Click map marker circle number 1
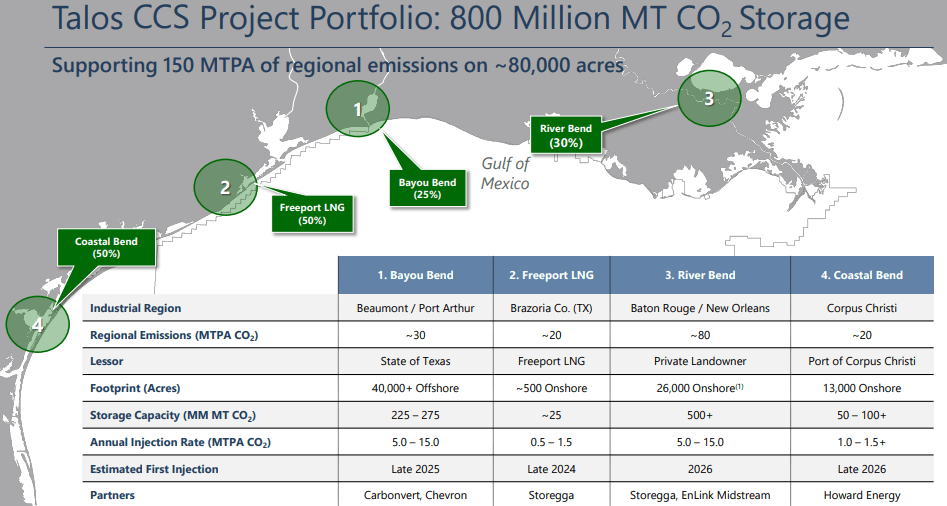 [x=358, y=109]
